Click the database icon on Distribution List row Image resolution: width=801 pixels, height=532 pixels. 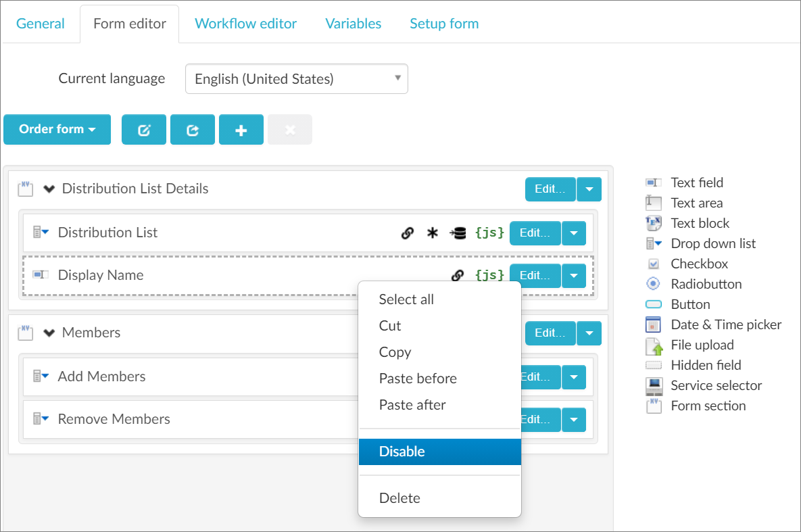458,233
